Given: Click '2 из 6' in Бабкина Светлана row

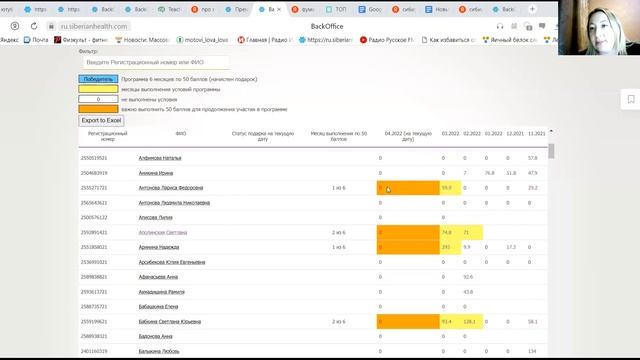Looking at the screenshot, I should tap(339, 322).
